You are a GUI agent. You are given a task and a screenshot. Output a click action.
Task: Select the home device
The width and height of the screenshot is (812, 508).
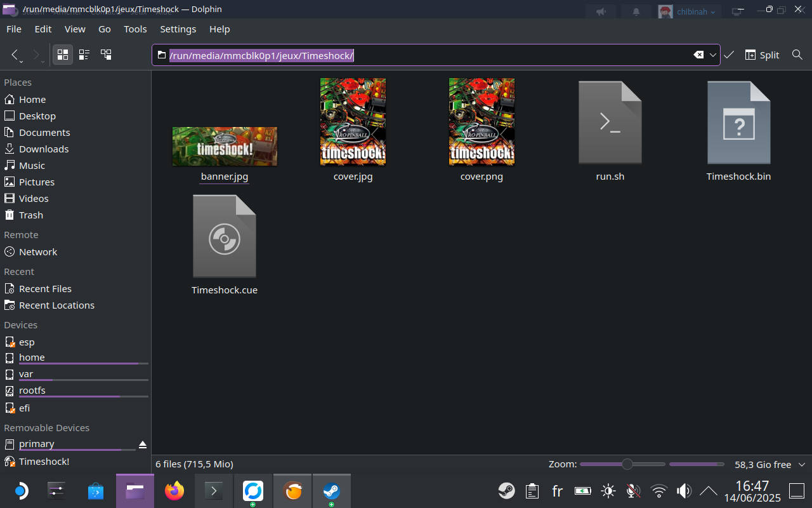(75, 358)
